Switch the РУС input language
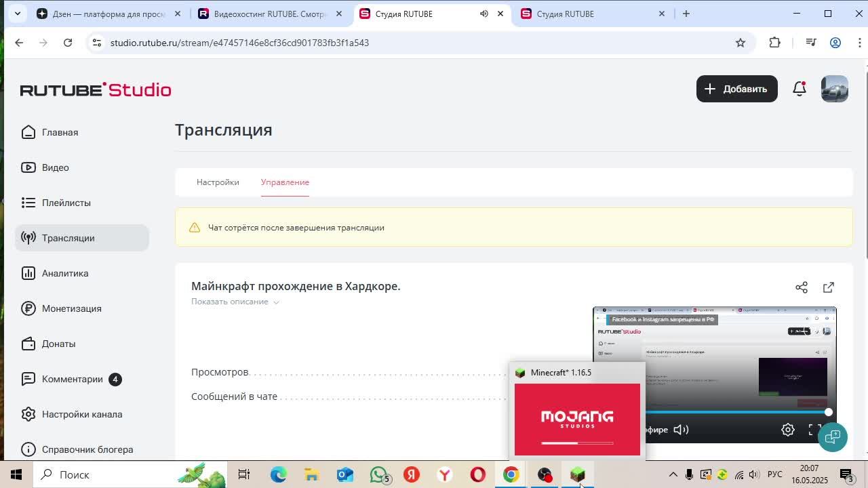Screen dimensions: 868x488 (x=774, y=474)
